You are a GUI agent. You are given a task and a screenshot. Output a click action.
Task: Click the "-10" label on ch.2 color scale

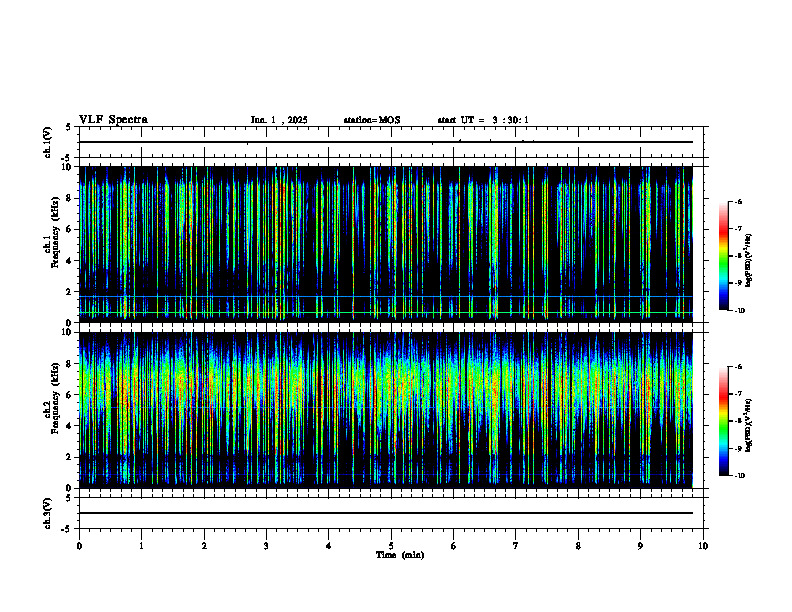click(x=739, y=476)
